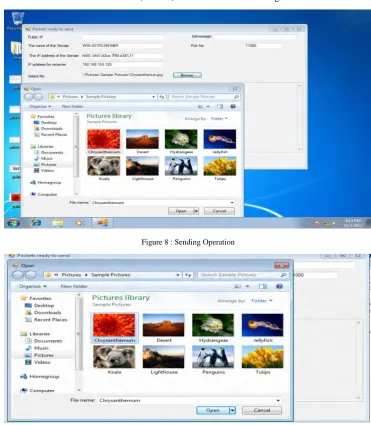371x425 pixels.
Task: Toggle the preview pane icon in the enlarged dialog
Action: point(263,286)
